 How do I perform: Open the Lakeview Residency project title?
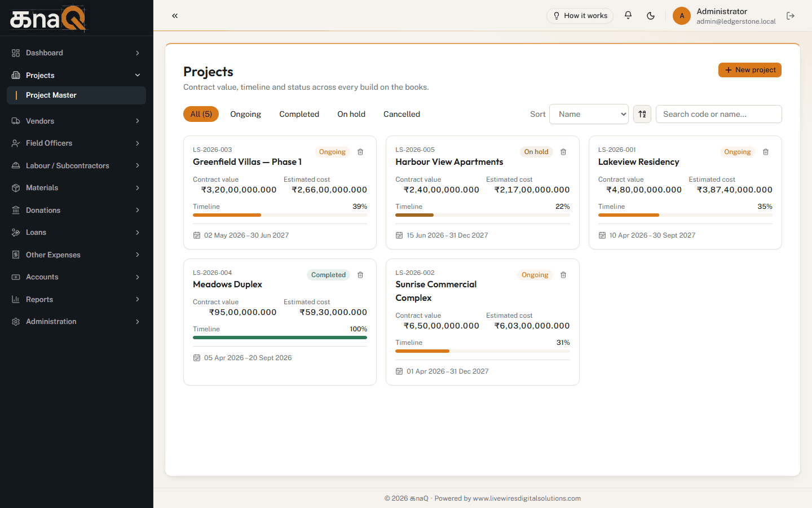click(x=639, y=162)
